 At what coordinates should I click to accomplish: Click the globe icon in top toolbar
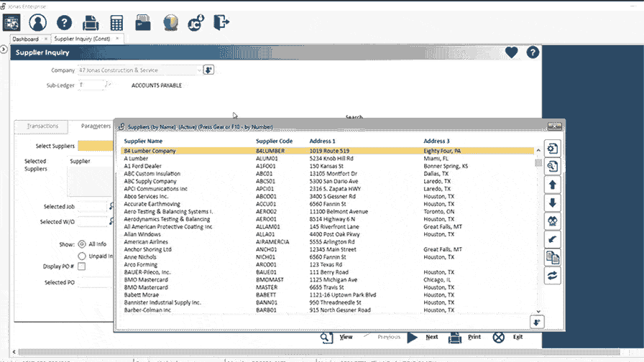click(170, 22)
